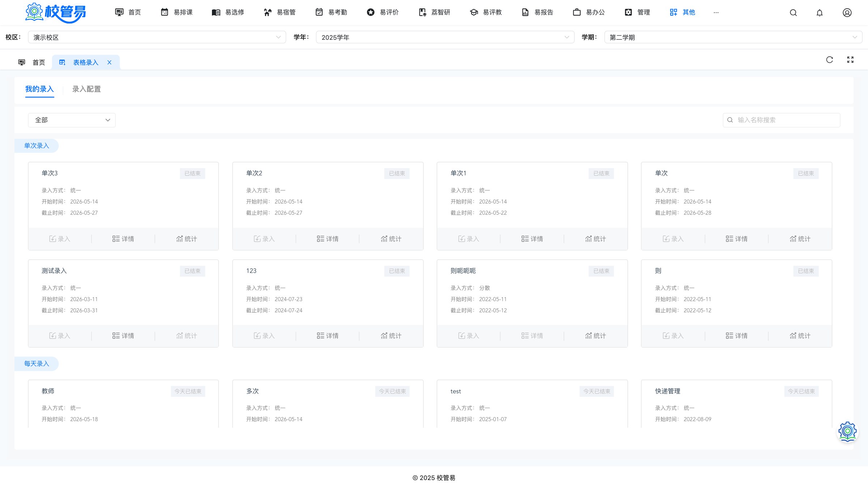Close the 表格录入 tab

(x=109, y=63)
